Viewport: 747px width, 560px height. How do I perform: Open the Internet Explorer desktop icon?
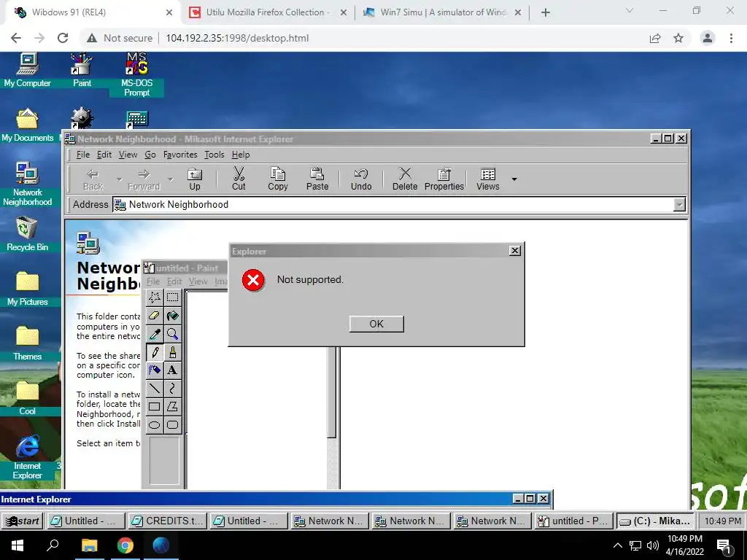tap(27, 458)
